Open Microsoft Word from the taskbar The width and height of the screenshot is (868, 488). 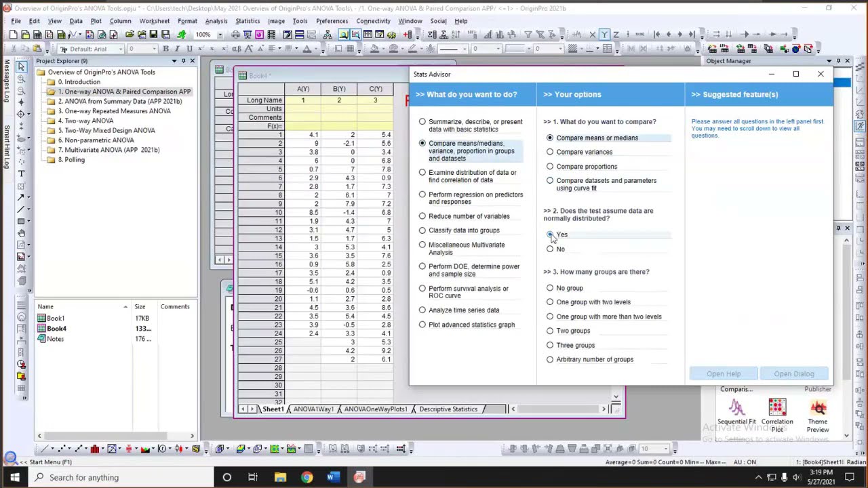(332, 477)
